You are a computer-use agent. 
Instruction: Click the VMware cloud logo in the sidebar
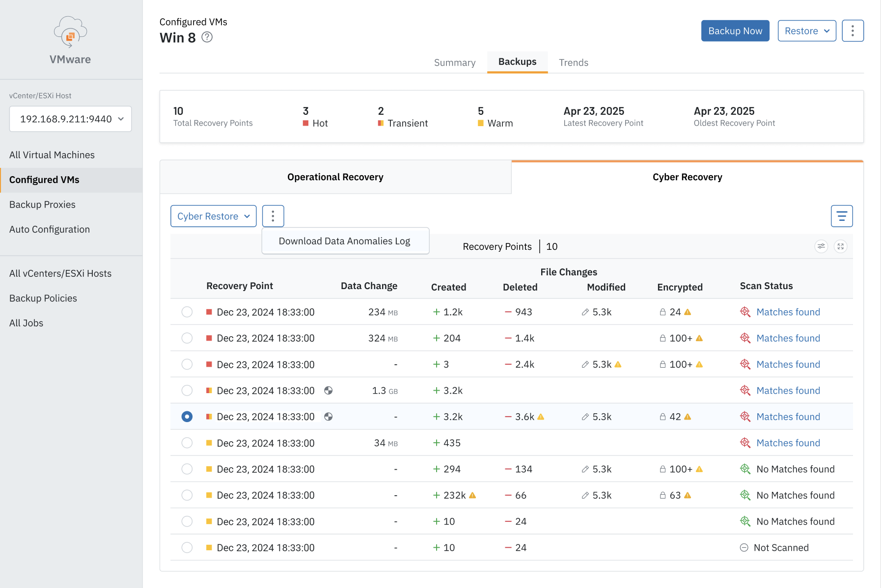(70, 33)
